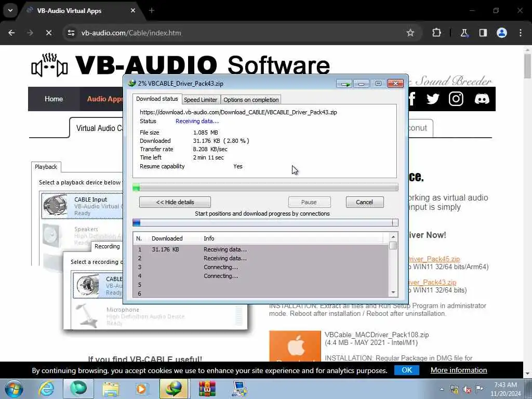The height and width of the screenshot is (399, 532).
Task: Click the Downloaded column header
Action: point(167,238)
